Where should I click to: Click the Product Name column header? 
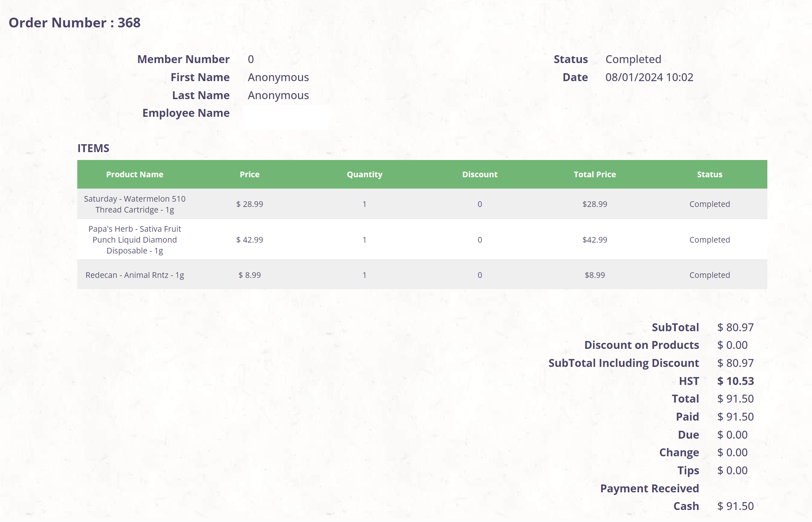click(x=135, y=174)
